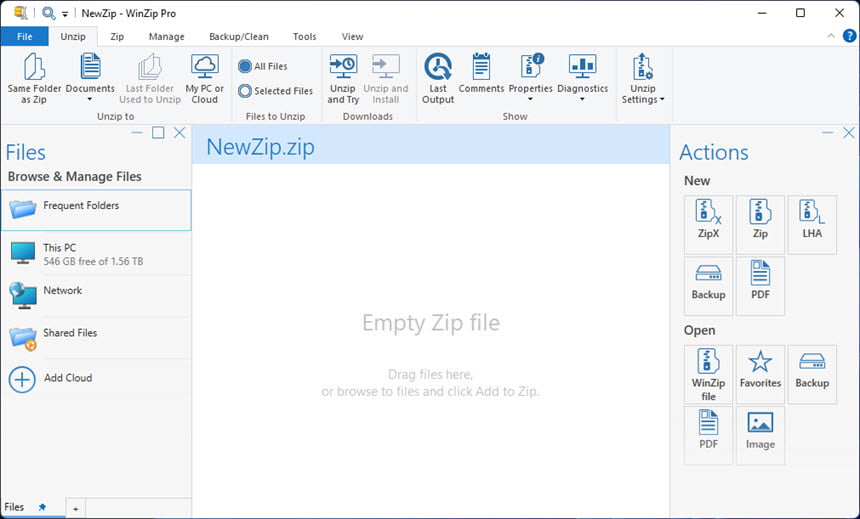The image size is (860, 519).
Task: Open the Quick Access Toolbar customize arrow
Action: click(x=65, y=14)
